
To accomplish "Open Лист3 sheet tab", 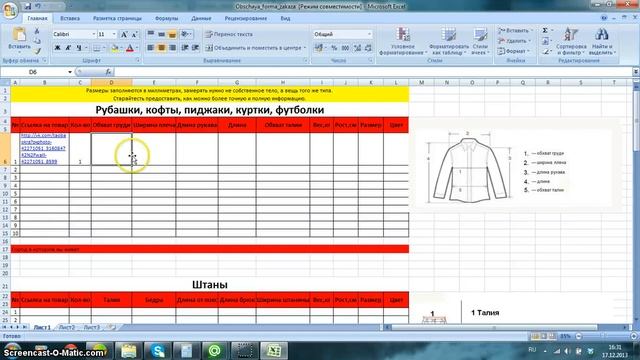I will coord(91,327).
